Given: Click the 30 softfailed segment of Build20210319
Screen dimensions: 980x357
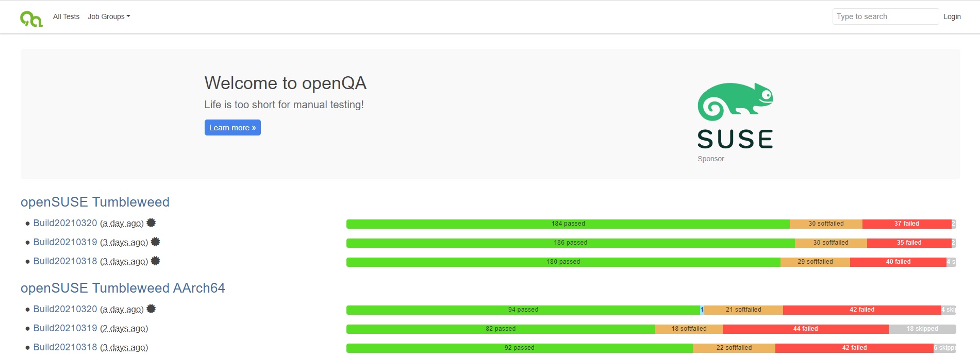Looking at the screenshot, I should [x=830, y=243].
